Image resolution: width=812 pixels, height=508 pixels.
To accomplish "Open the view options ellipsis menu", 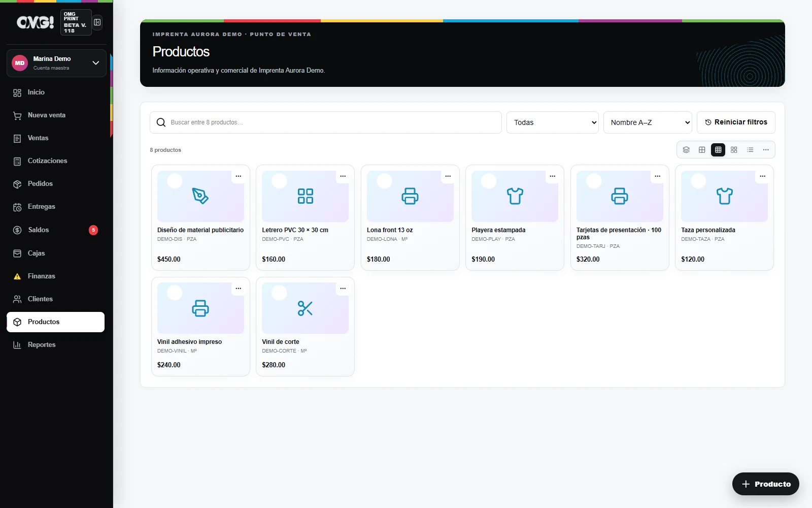I will (x=766, y=150).
